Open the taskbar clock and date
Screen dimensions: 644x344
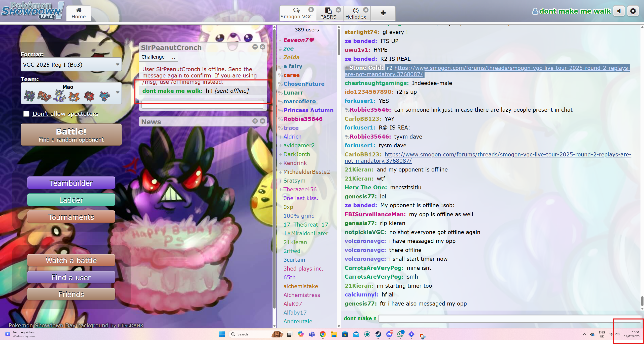pos(631,334)
